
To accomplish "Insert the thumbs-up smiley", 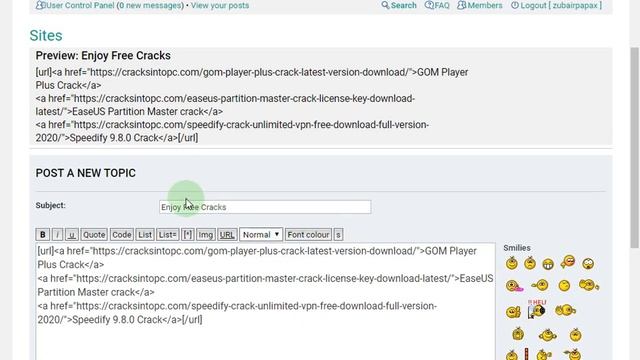I will click(x=513, y=312).
